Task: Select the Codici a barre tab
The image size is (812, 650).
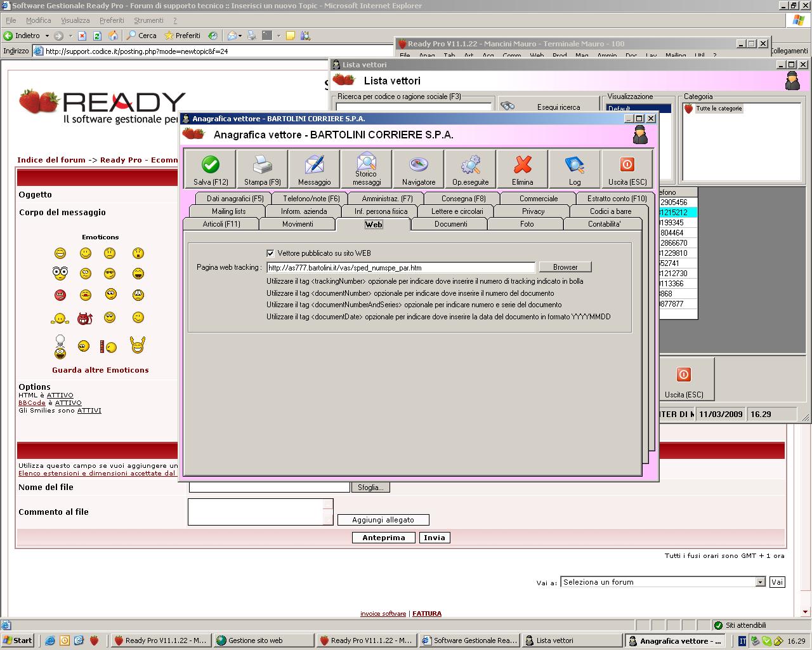Action: tap(610, 211)
